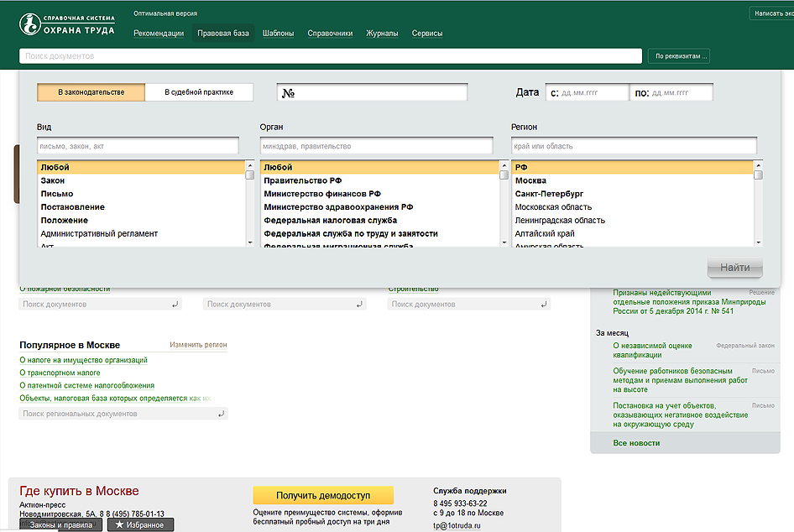Screen dimensions: 794x532
Task: Click Все новости link
Action: pyautogui.click(x=636, y=443)
